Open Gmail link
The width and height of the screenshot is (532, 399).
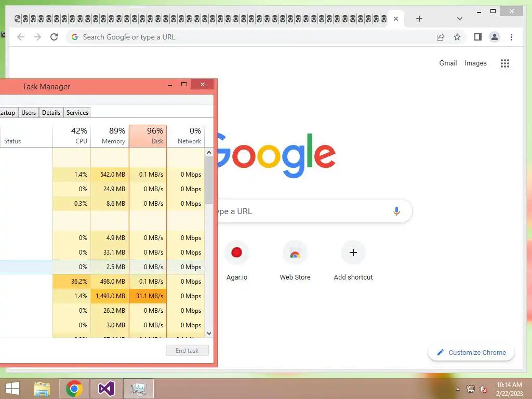(x=448, y=63)
